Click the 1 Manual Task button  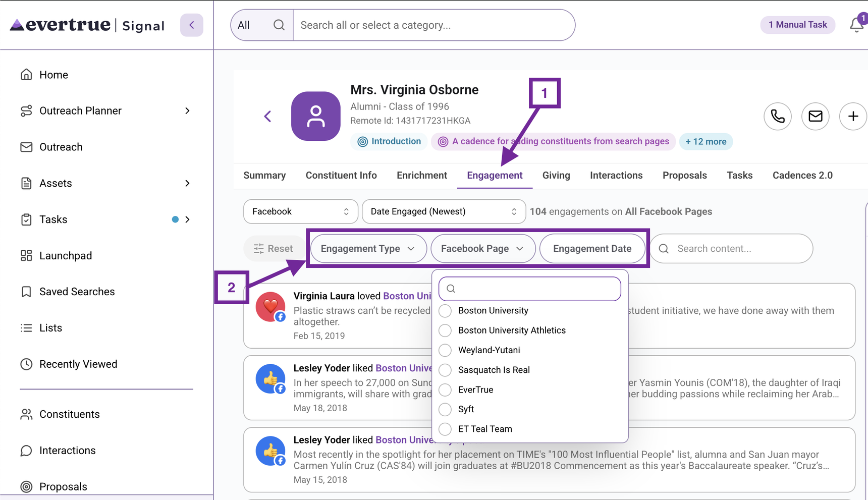(x=797, y=25)
